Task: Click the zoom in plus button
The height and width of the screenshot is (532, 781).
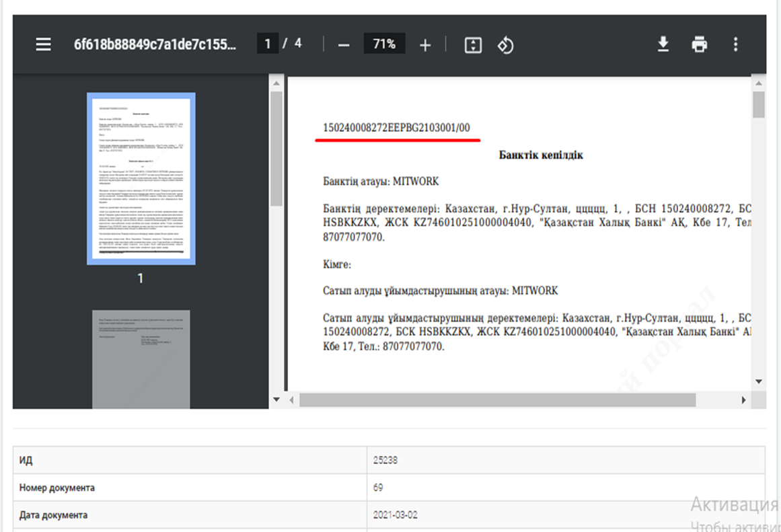Action: tap(425, 45)
